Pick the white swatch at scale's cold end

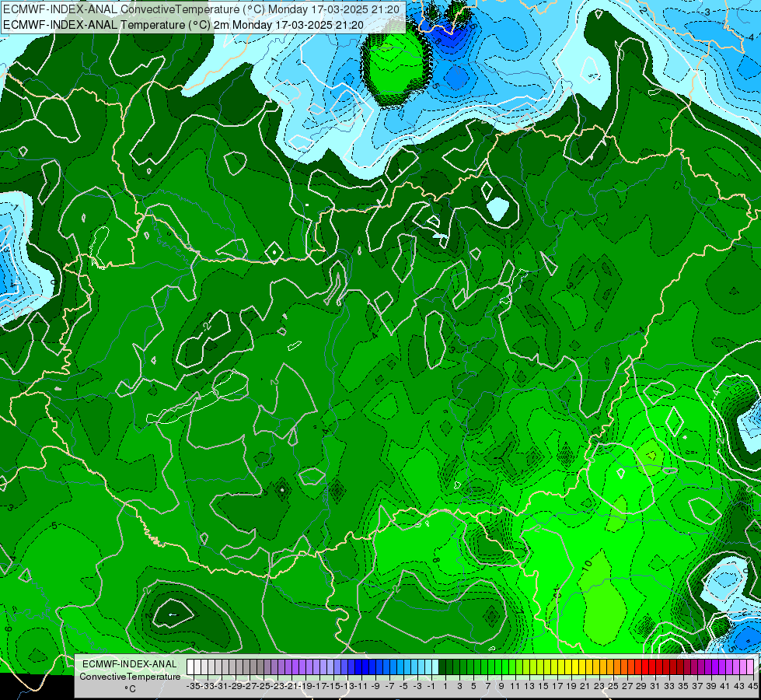[x=190, y=667]
